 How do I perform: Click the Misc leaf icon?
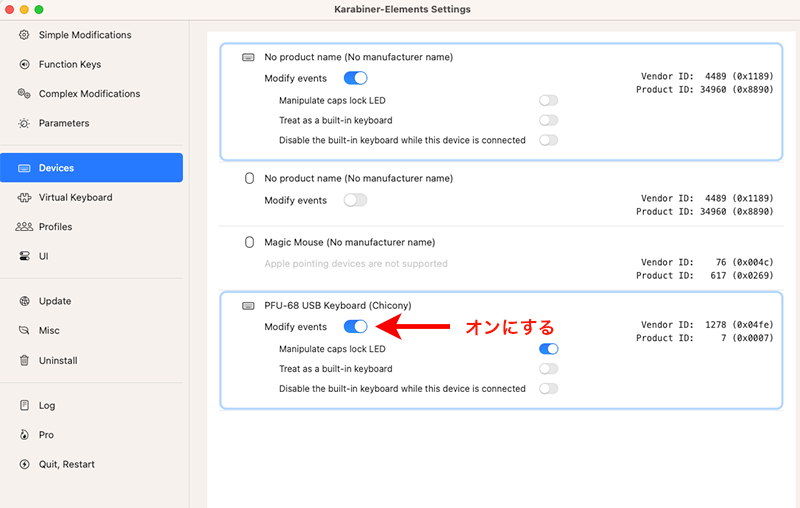(x=24, y=331)
